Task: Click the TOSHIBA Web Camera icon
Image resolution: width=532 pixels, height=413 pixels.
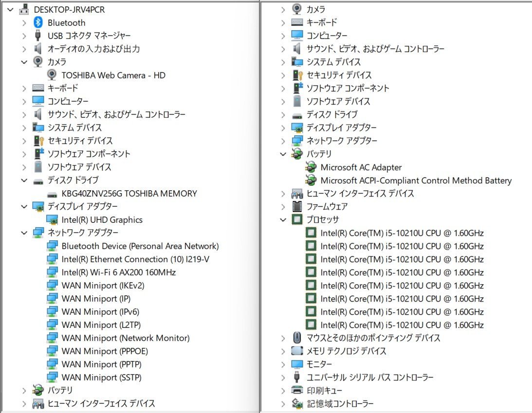Action: coord(52,75)
